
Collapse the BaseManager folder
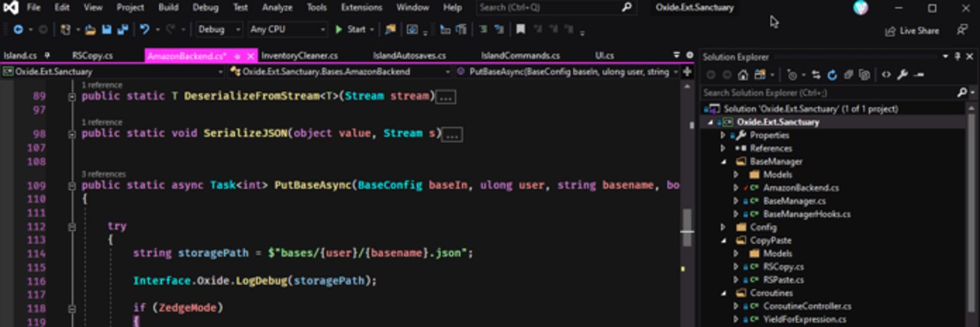pyautogui.click(x=722, y=161)
